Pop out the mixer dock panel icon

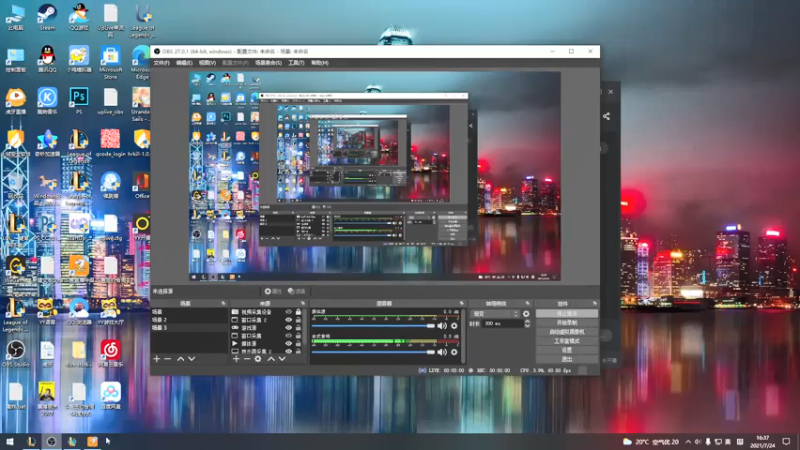pyautogui.click(x=461, y=304)
